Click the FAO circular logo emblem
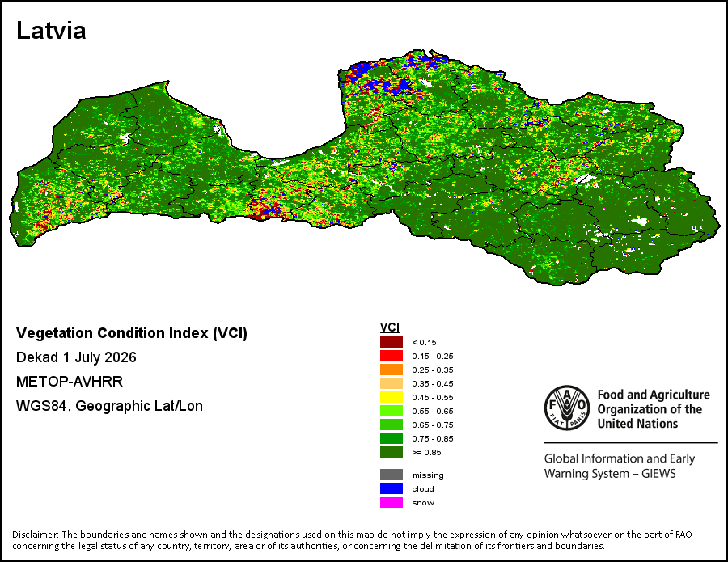Viewport: 728px width, 562px height. [567, 408]
